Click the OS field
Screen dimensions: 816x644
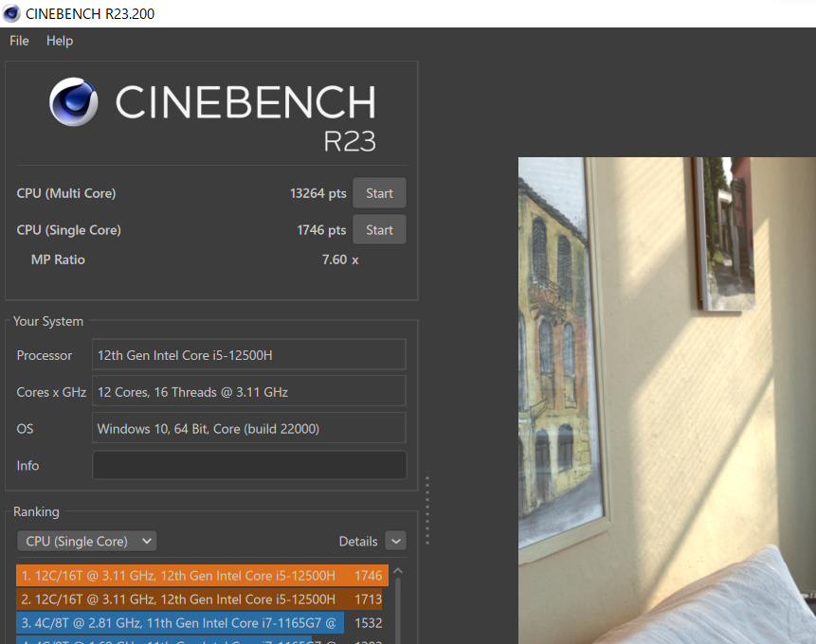248,428
